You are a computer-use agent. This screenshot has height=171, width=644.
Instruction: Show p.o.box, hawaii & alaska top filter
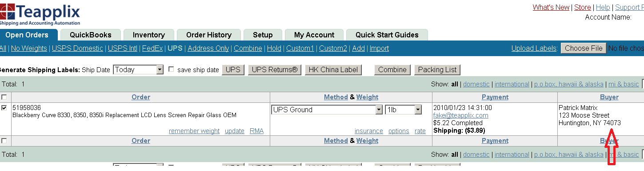tap(569, 84)
